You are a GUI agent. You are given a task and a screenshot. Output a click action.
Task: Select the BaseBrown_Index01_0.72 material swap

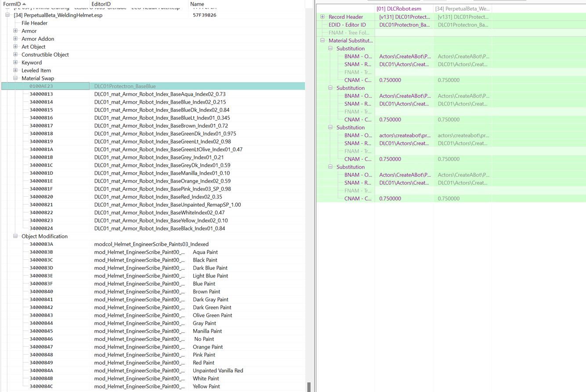pos(153,126)
